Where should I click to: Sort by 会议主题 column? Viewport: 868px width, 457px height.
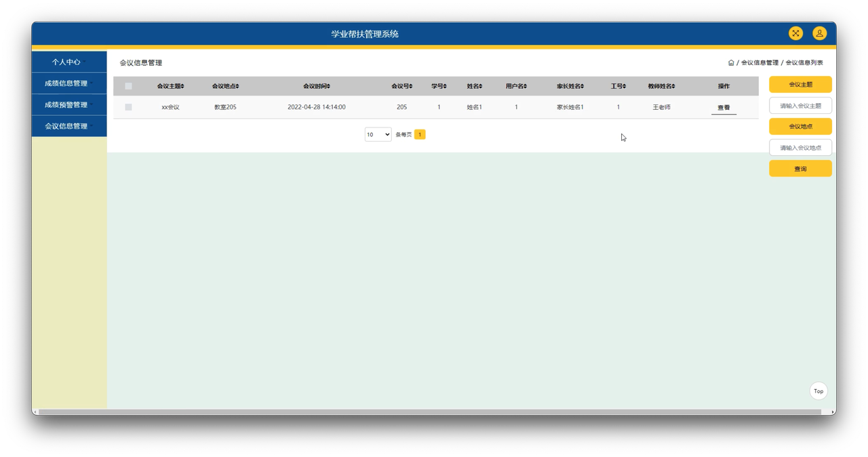[171, 86]
